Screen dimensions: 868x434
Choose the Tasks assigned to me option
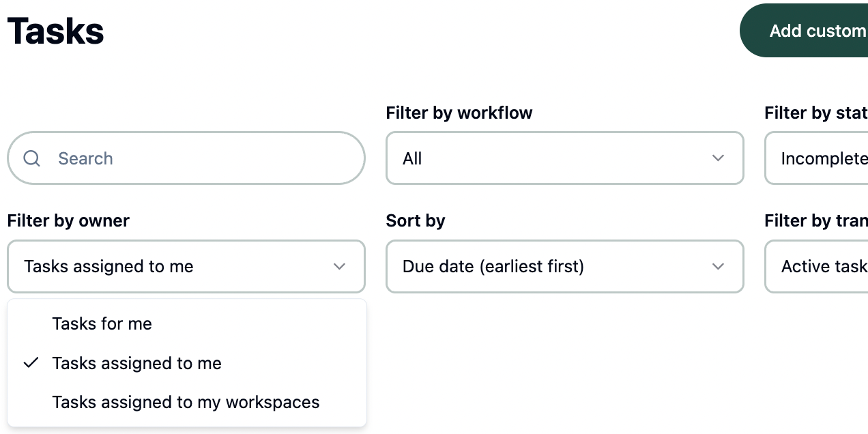[137, 363]
